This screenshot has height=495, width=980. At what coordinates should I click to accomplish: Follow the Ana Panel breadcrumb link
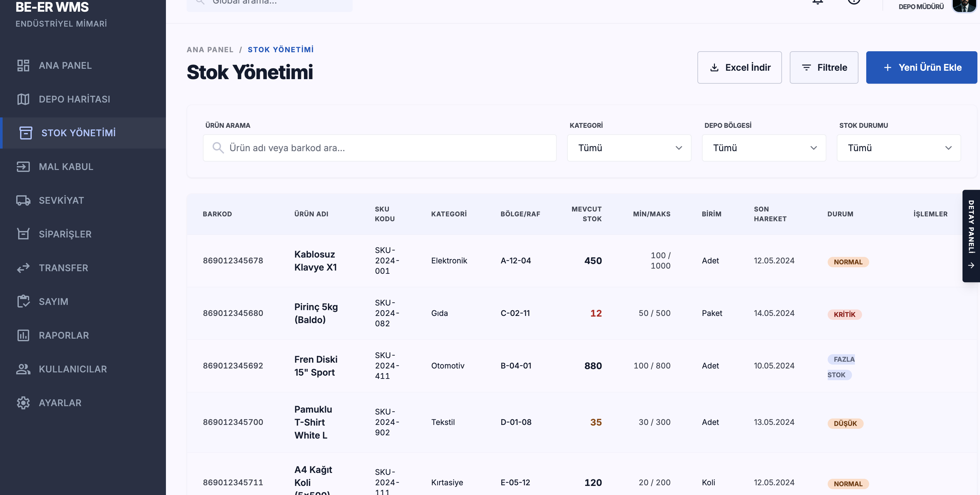click(x=210, y=50)
